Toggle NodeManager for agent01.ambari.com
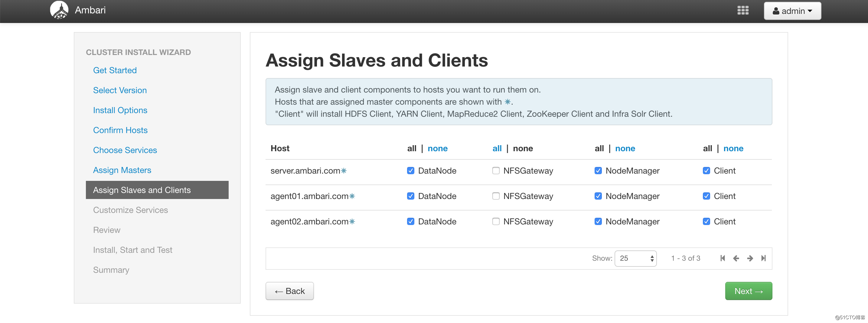The width and height of the screenshot is (868, 323). (598, 196)
